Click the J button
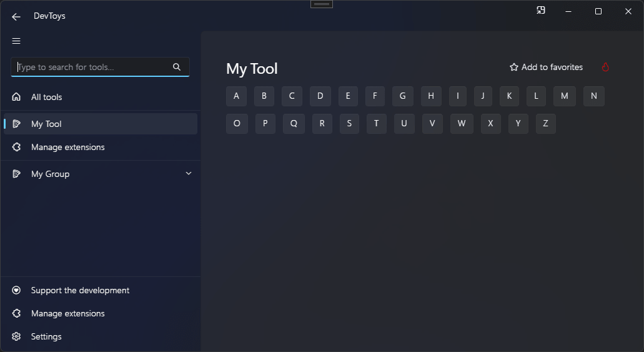The height and width of the screenshot is (352, 644). coord(483,96)
